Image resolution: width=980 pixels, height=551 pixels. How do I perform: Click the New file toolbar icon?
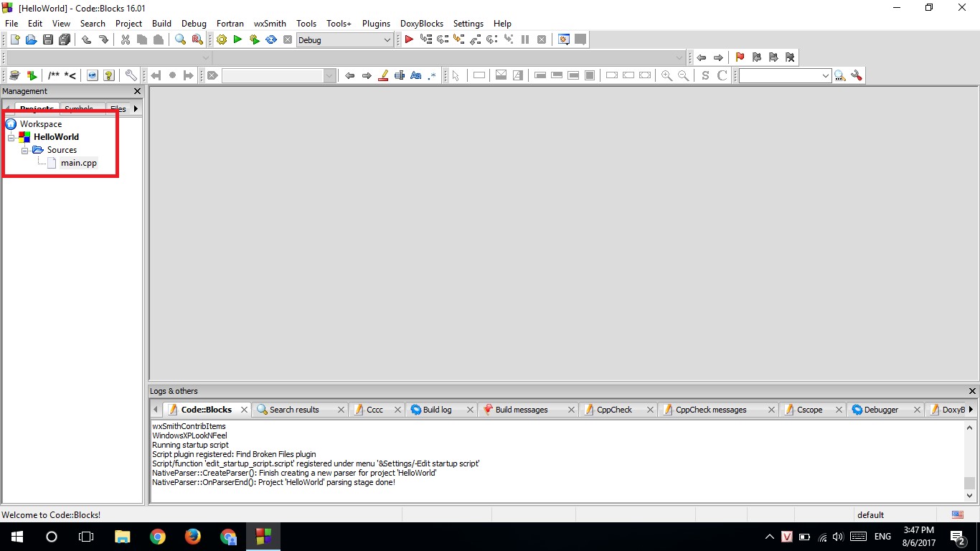pyautogui.click(x=14, y=40)
